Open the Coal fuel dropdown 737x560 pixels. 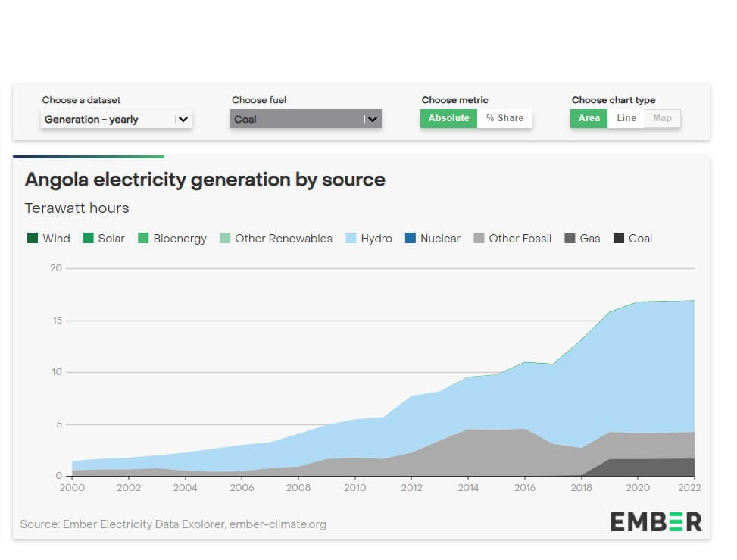tap(297, 119)
